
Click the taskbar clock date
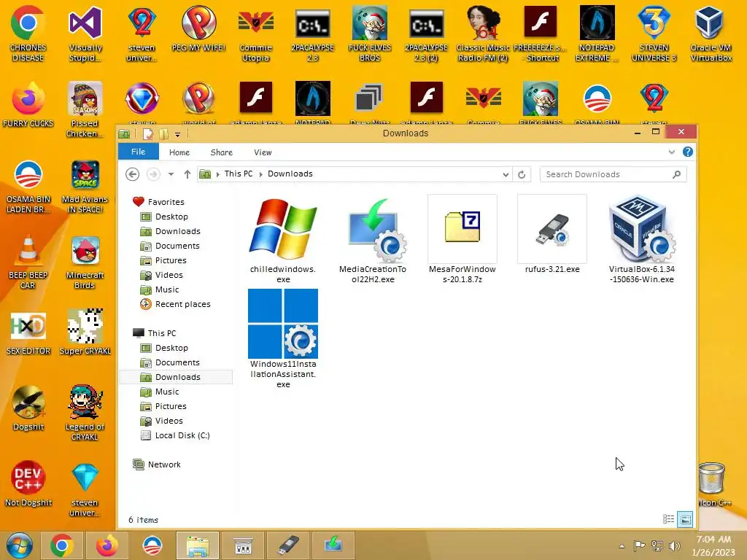pos(713,553)
